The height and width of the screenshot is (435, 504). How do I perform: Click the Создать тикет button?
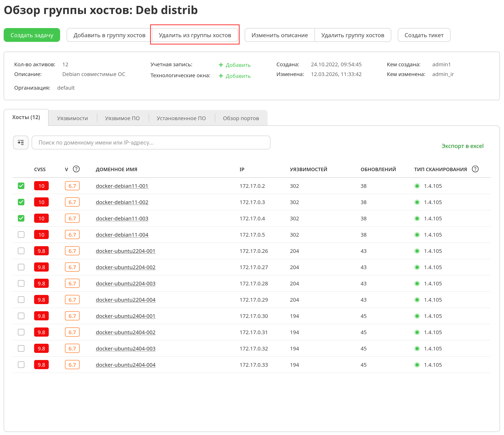pos(424,35)
